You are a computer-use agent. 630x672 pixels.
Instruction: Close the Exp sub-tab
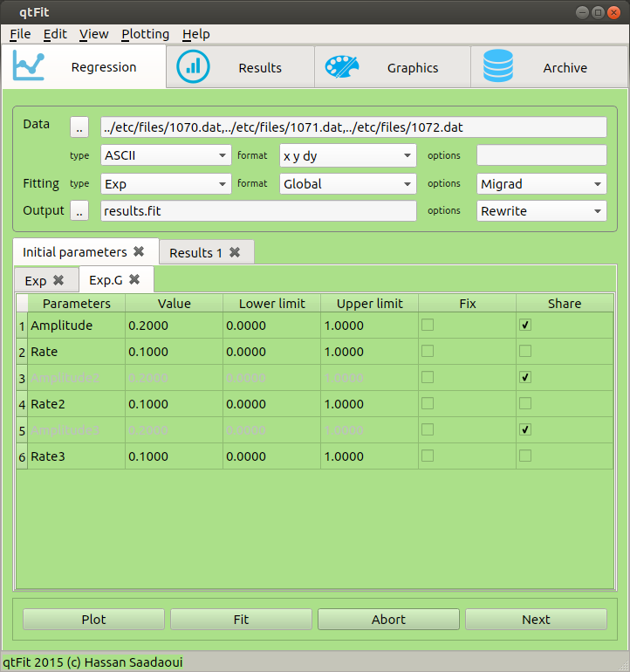click(x=58, y=280)
